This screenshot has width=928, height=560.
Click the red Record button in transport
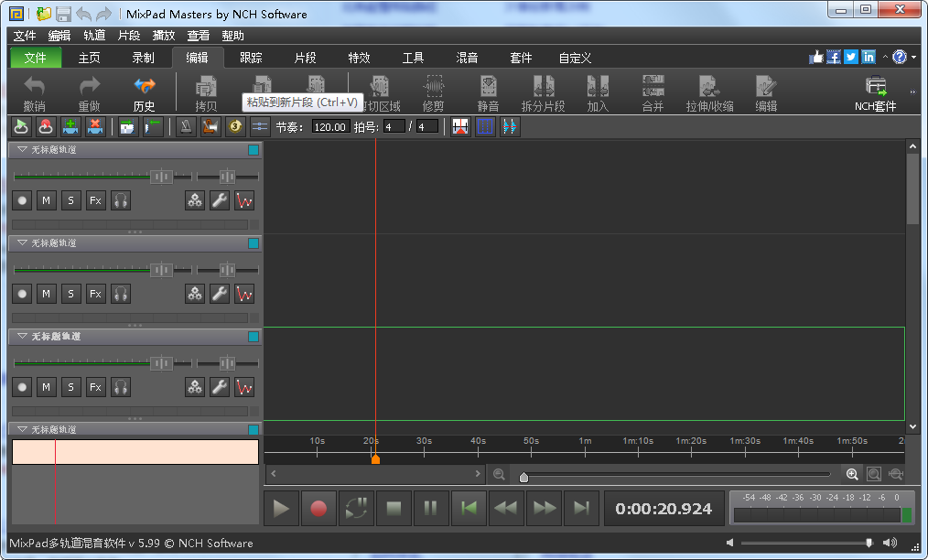click(x=318, y=509)
